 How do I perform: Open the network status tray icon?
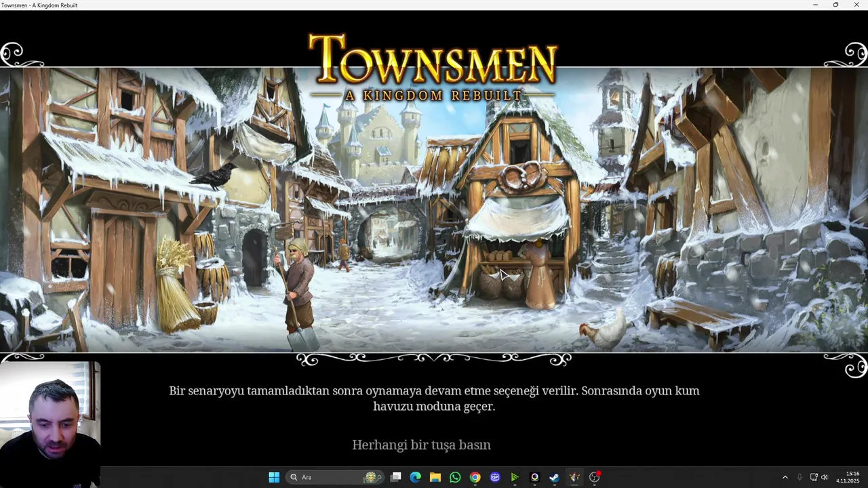[x=814, y=477]
